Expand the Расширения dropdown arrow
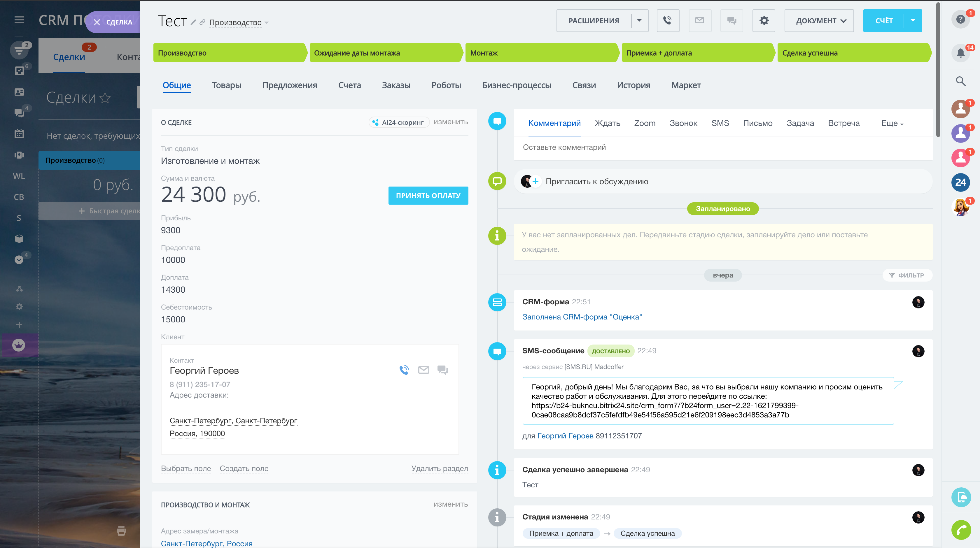The width and height of the screenshot is (980, 548). 639,20
